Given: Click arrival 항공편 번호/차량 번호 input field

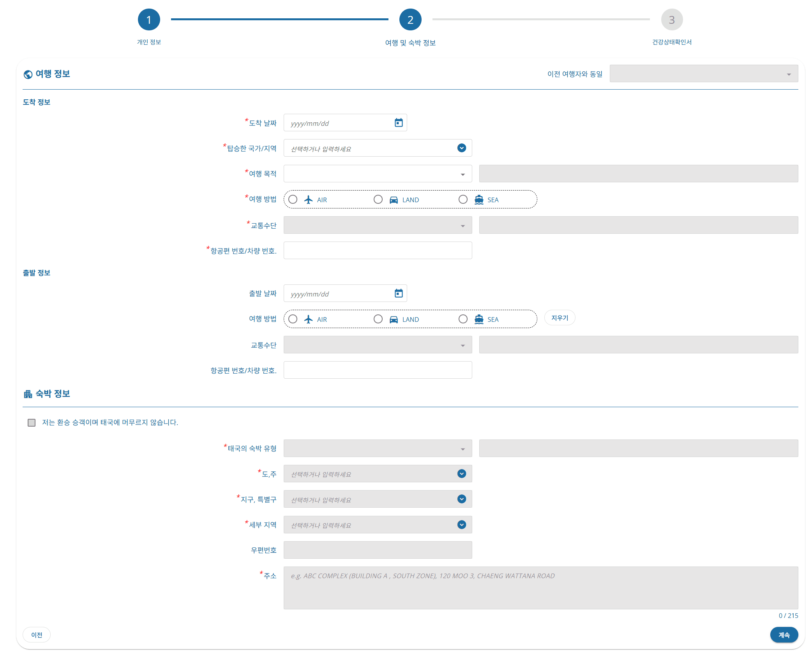Looking at the screenshot, I should (377, 251).
